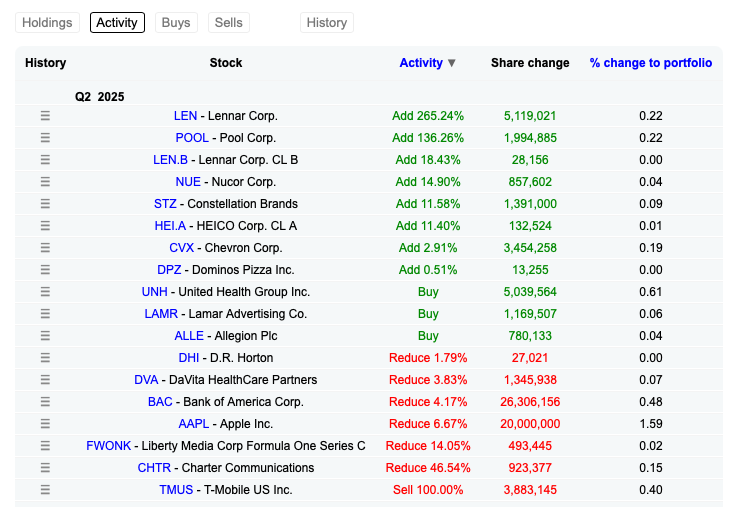Follow the DHI ticker link
The image size is (737, 507).
coord(189,358)
